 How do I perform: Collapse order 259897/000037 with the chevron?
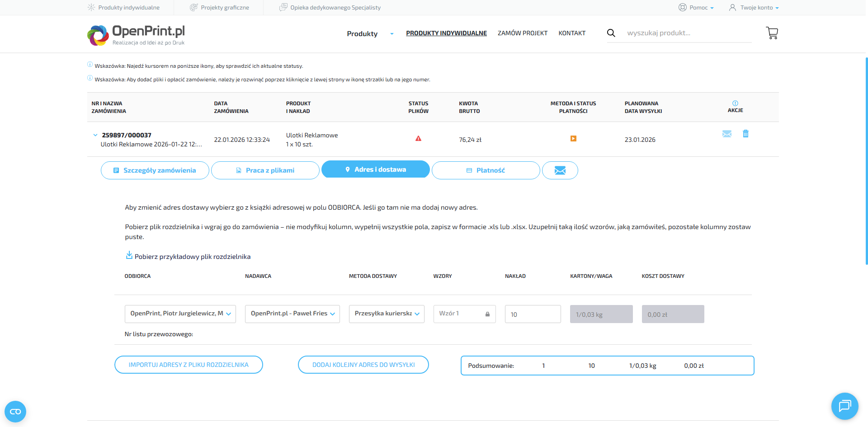pyautogui.click(x=95, y=135)
